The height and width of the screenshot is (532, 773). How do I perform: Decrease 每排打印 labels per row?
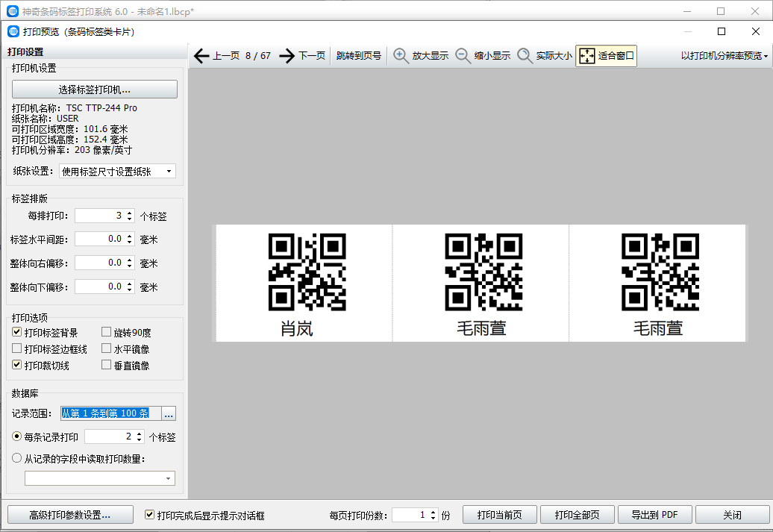(x=130, y=219)
